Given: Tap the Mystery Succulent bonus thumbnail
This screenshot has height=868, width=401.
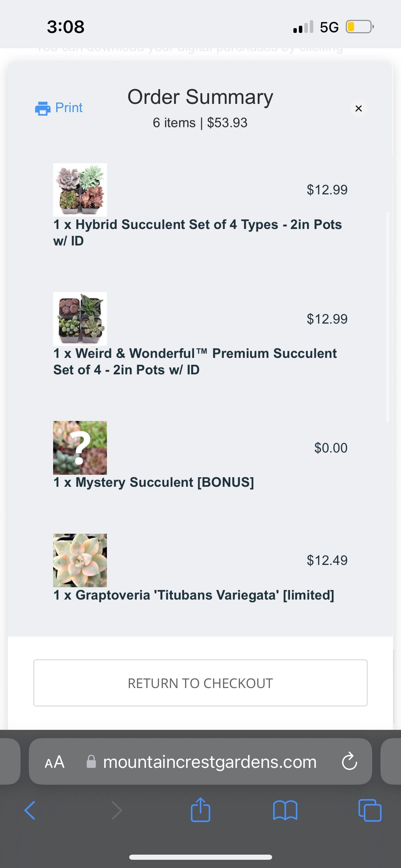Looking at the screenshot, I should pyautogui.click(x=80, y=448).
